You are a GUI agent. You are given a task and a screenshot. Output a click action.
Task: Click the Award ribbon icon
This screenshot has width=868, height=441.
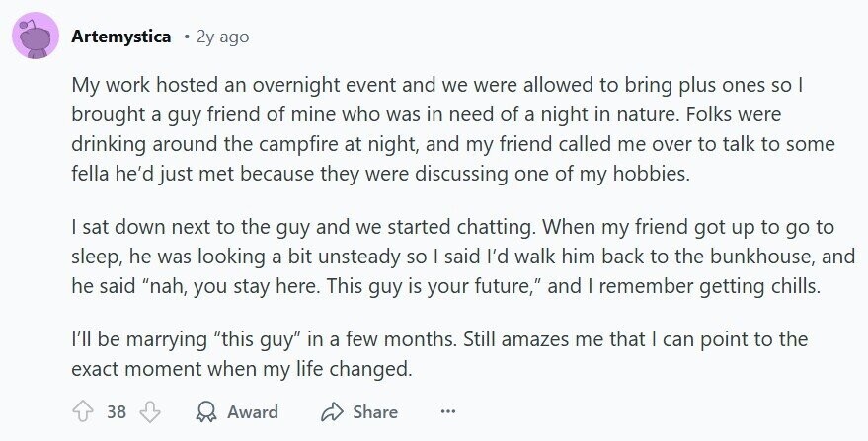click(206, 411)
